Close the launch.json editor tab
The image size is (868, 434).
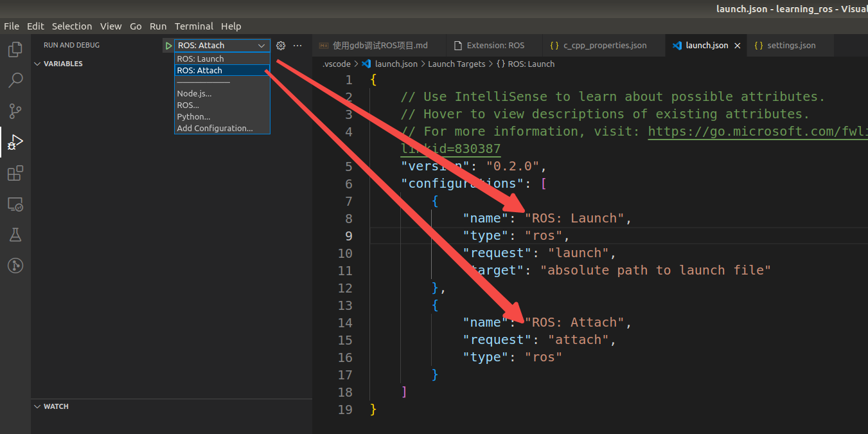pyautogui.click(x=738, y=46)
